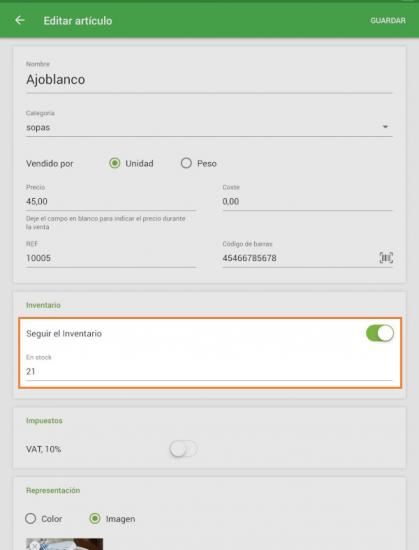Click the Precio field showing 45,00

tap(110, 202)
